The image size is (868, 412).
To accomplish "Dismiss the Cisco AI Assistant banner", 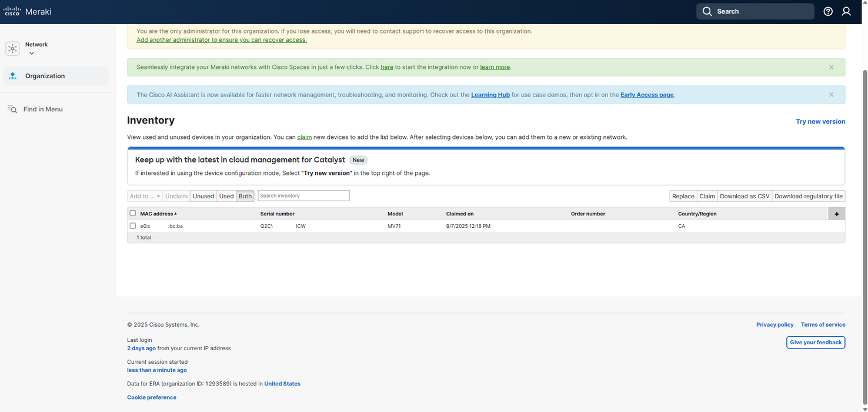I will (x=831, y=95).
